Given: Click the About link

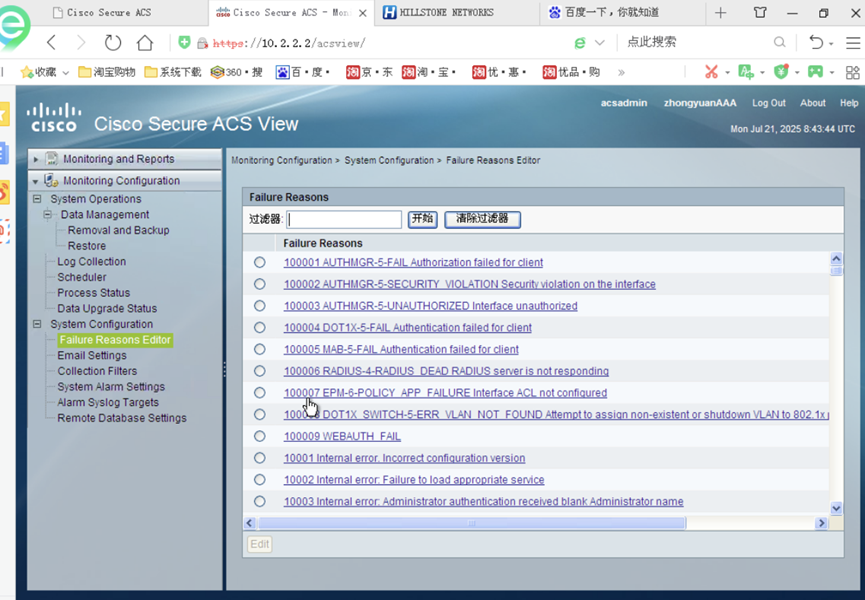Looking at the screenshot, I should pos(813,103).
